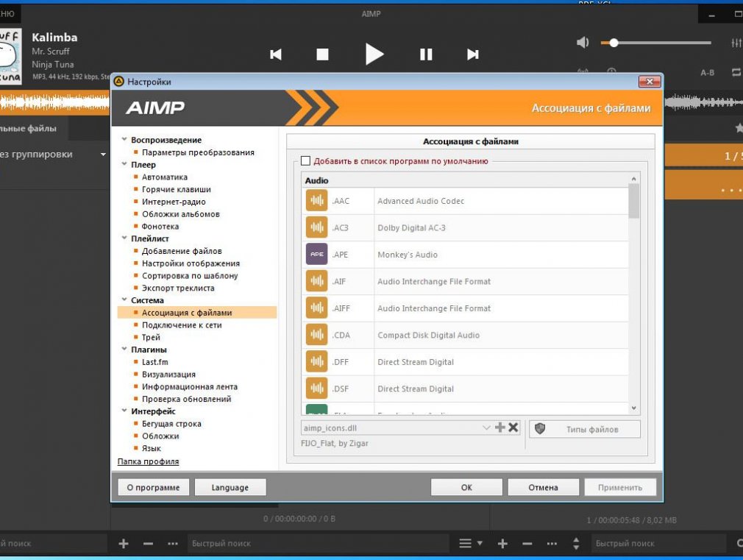Click the .AAC file type icon
743x560 pixels.
pyautogui.click(x=316, y=201)
